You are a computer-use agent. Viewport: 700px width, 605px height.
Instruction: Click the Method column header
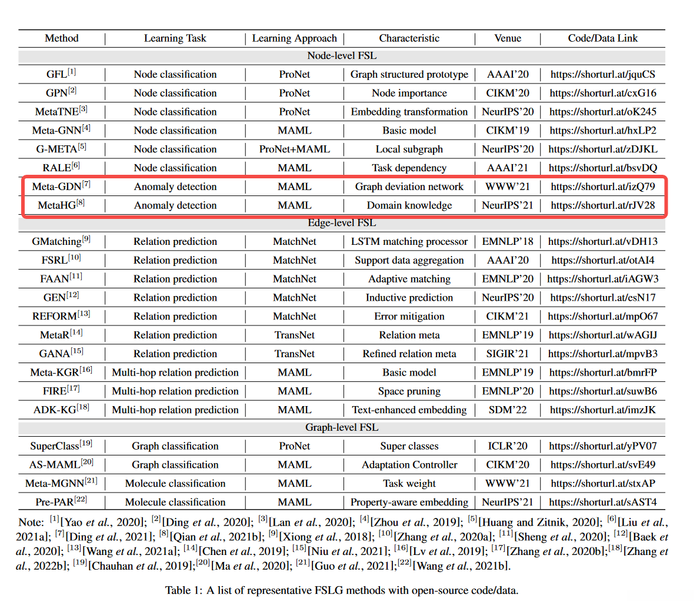pos(62,38)
